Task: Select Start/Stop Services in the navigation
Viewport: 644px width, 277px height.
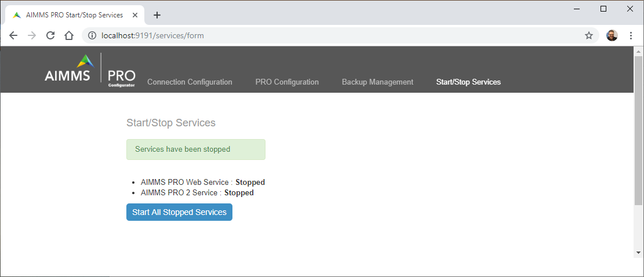Action: tap(468, 82)
